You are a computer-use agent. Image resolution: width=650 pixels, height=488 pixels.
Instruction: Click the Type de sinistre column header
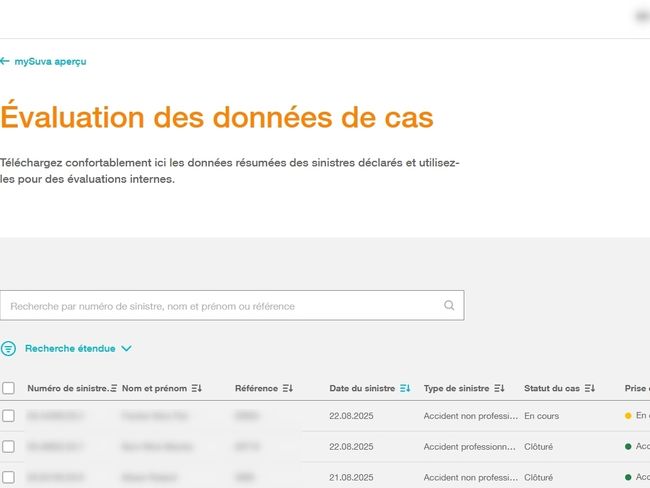click(x=456, y=388)
